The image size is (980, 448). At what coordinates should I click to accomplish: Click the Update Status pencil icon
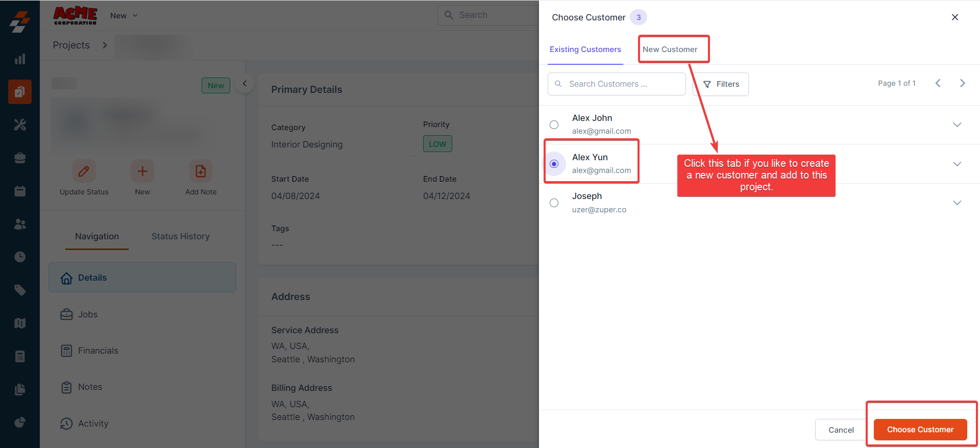tap(84, 171)
